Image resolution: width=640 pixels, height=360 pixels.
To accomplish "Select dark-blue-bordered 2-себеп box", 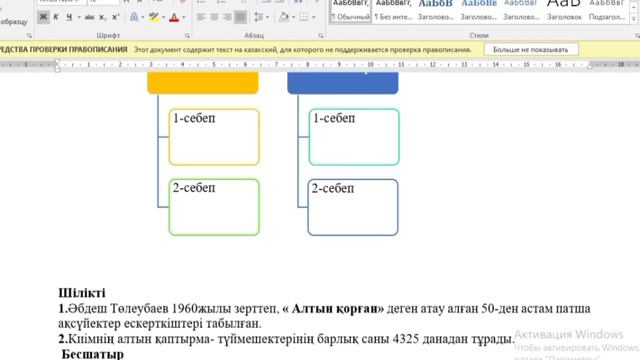I will pyautogui.click(x=353, y=207).
